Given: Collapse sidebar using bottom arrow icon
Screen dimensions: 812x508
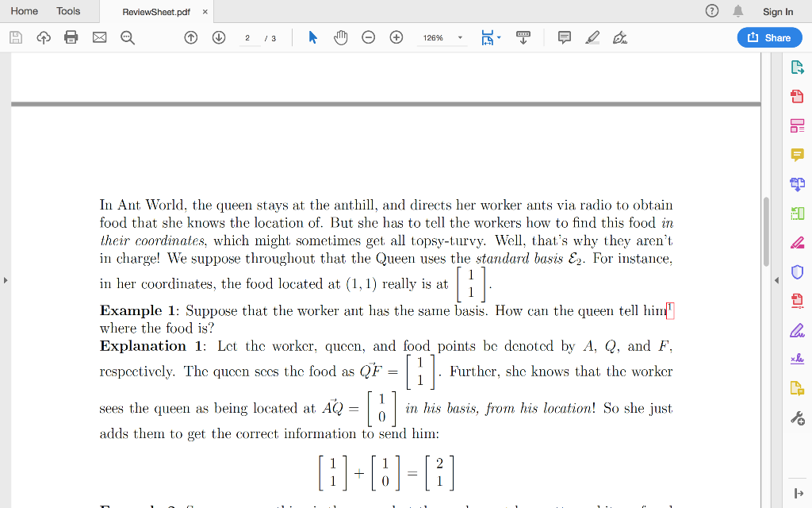Looking at the screenshot, I should point(798,494).
